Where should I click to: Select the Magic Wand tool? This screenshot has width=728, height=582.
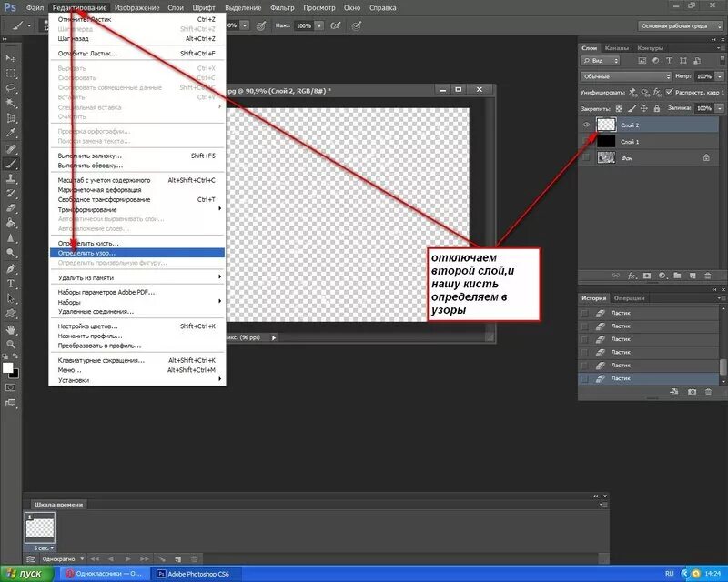pyautogui.click(x=11, y=103)
